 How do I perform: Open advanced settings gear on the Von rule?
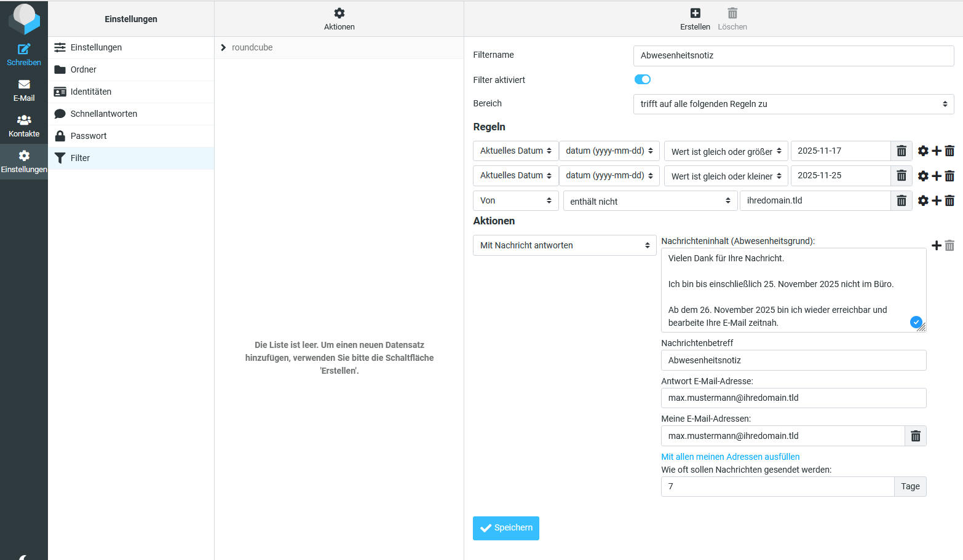pyautogui.click(x=923, y=200)
